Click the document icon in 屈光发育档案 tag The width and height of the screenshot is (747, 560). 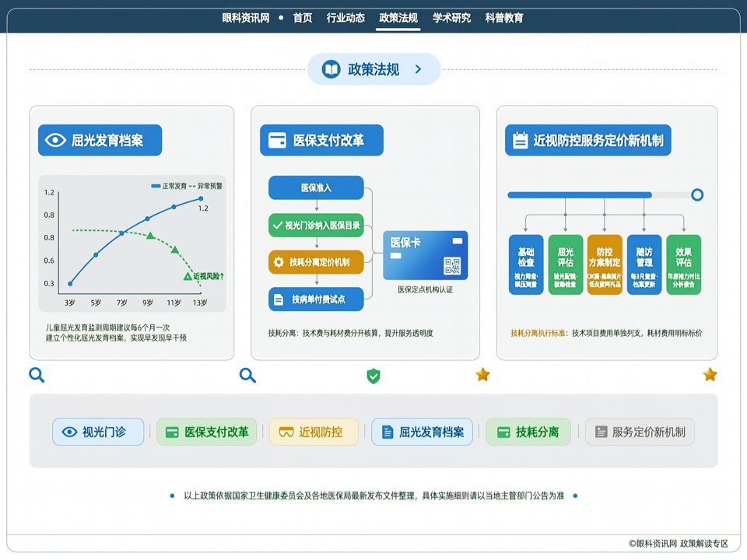tap(388, 432)
